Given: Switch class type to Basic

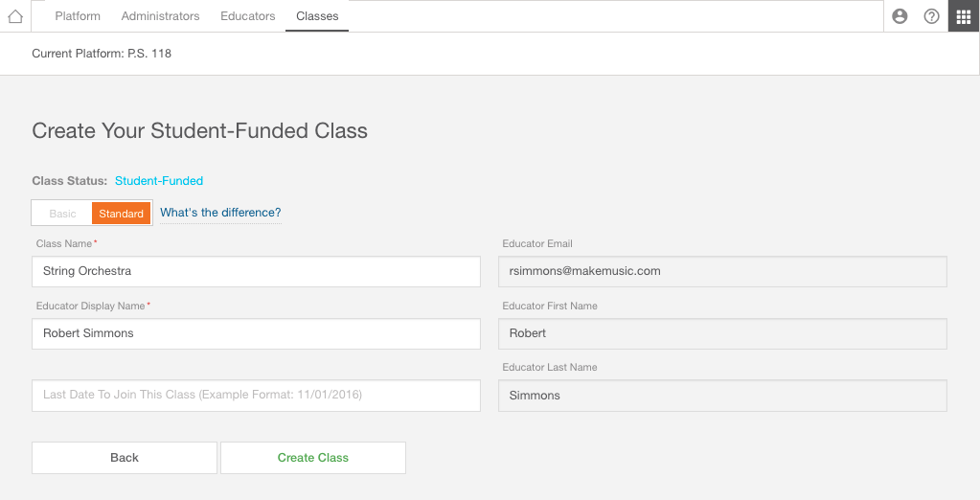Looking at the screenshot, I should (62, 214).
